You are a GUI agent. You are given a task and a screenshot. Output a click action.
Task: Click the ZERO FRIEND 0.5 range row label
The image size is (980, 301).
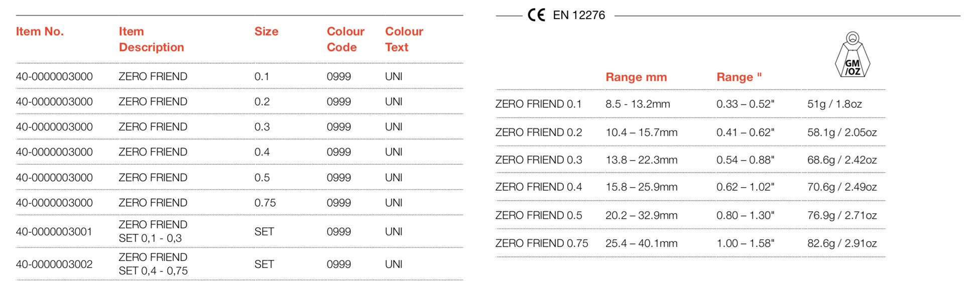tap(539, 215)
